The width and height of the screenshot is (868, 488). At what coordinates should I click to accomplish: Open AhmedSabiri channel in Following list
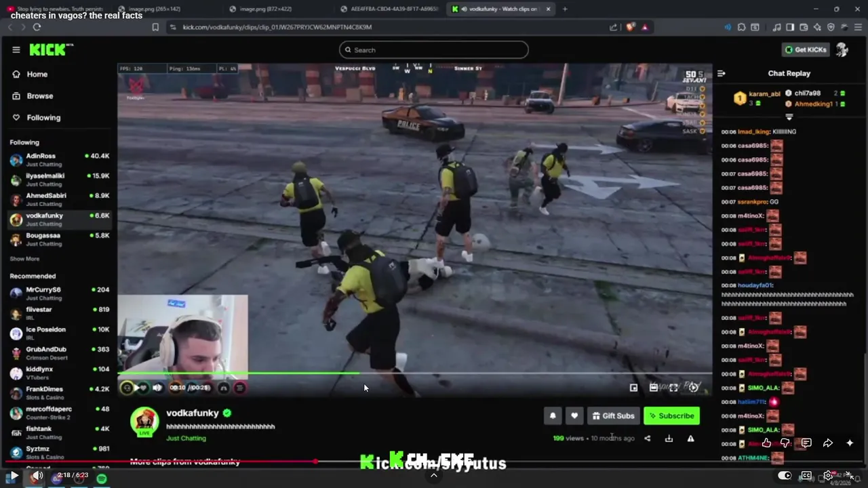(x=60, y=199)
